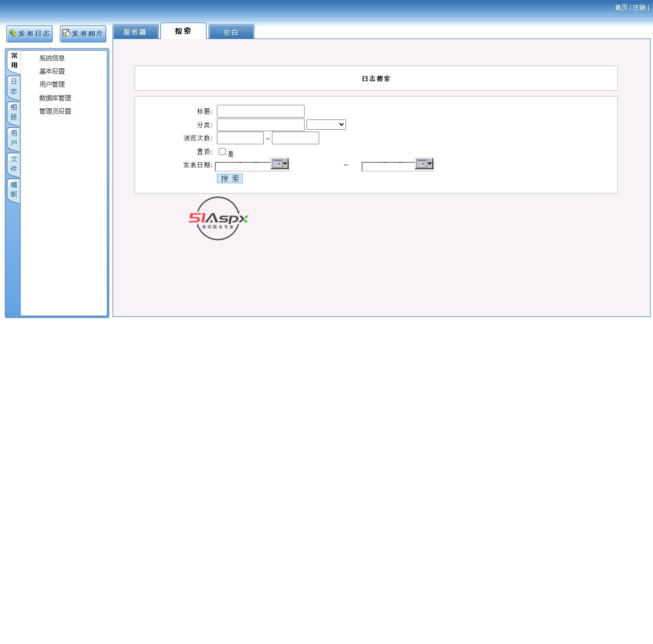The height and width of the screenshot is (644, 653).
Task: Open the 日志 vertical sidebar tab
Action: [14, 87]
